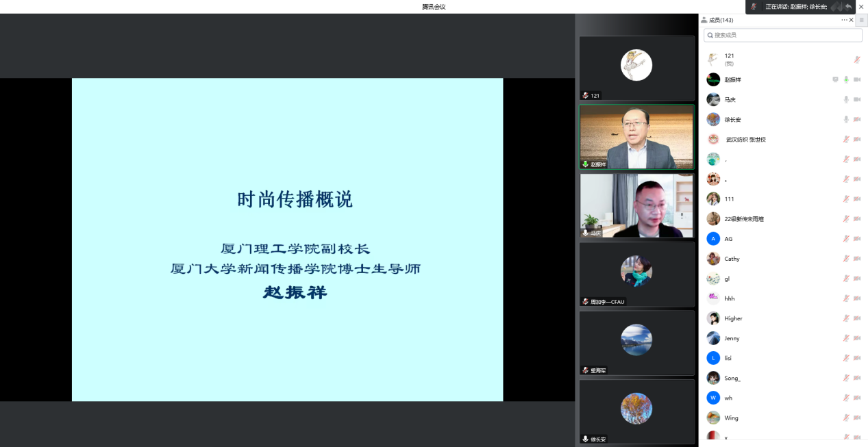Image resolution: width=868 pixels, height=447 pixels.
Task: Click the disabled camera icon next to Jenny
Action: tap(857, 338)
